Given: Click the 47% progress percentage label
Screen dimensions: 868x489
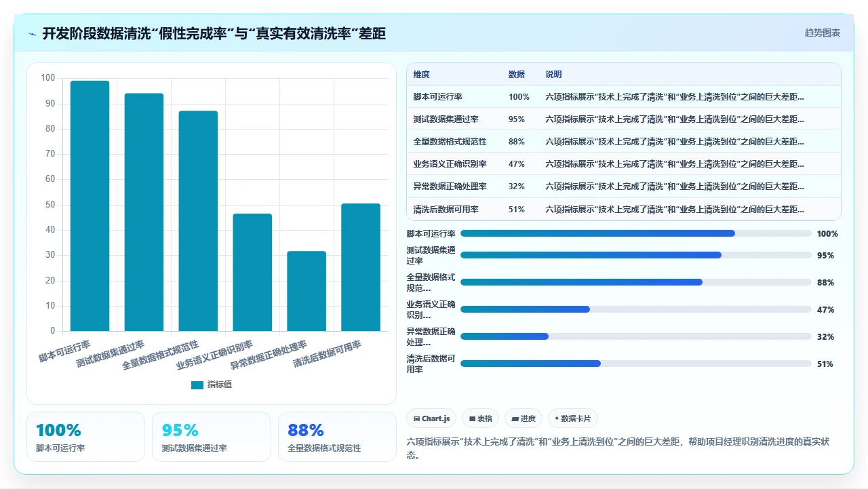Looking at the screenshot, I should pos(825,310).
